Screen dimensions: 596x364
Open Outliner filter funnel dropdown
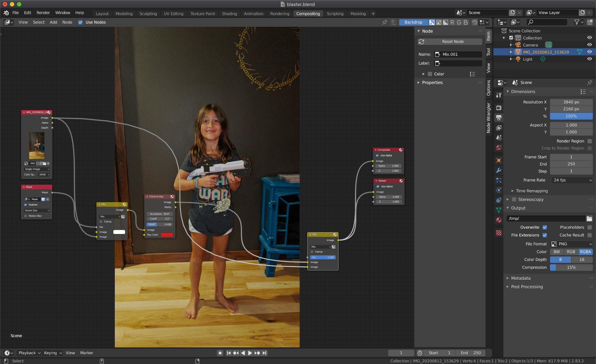tap(578, 22)
